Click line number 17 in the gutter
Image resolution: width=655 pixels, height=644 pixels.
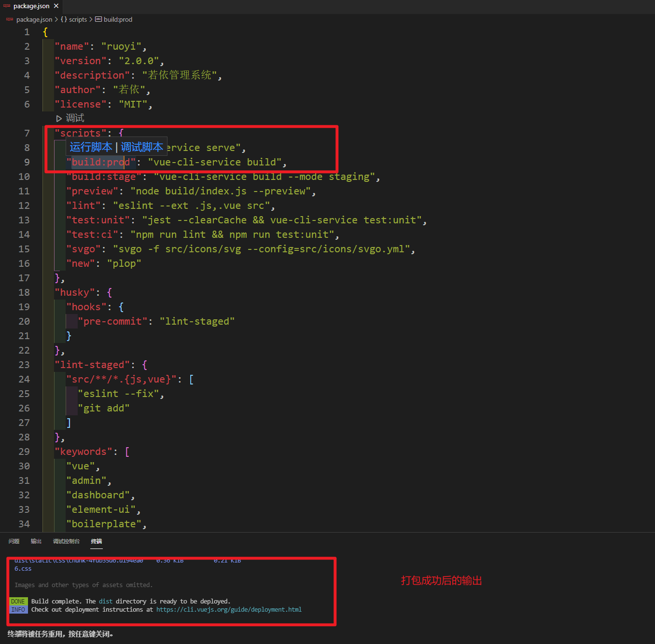(x=24, y=278)
